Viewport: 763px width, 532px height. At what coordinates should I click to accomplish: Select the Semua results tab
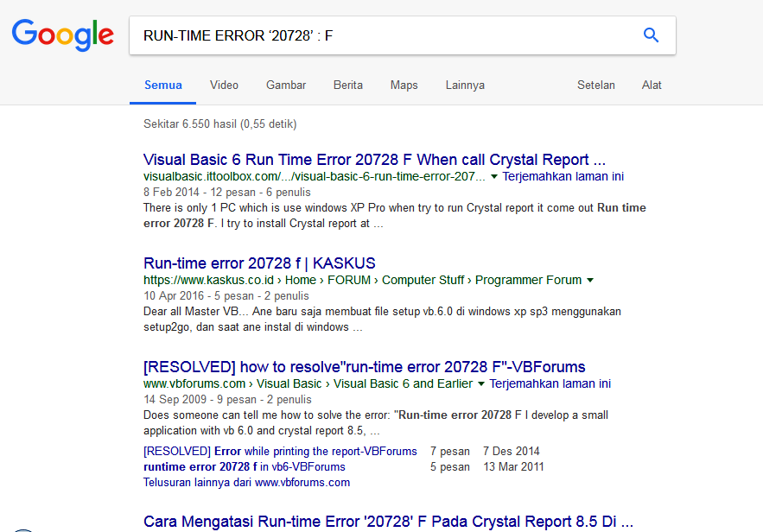tap(163, 85)
